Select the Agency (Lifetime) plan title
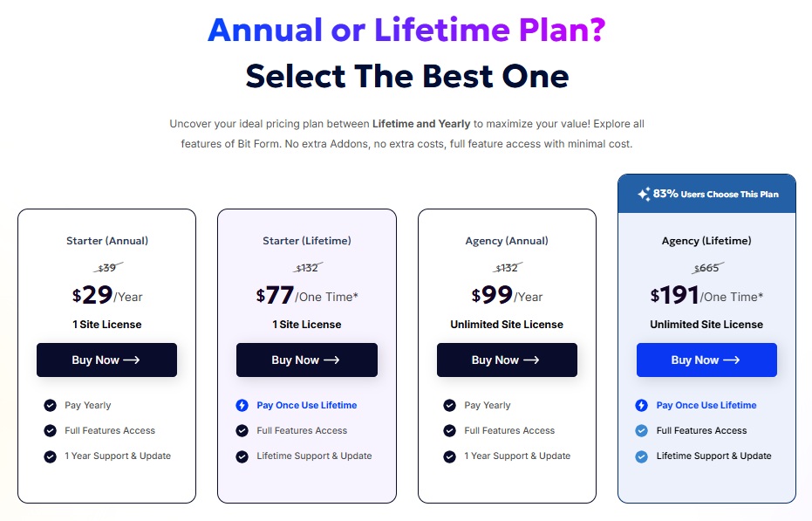 pos(706,241)
